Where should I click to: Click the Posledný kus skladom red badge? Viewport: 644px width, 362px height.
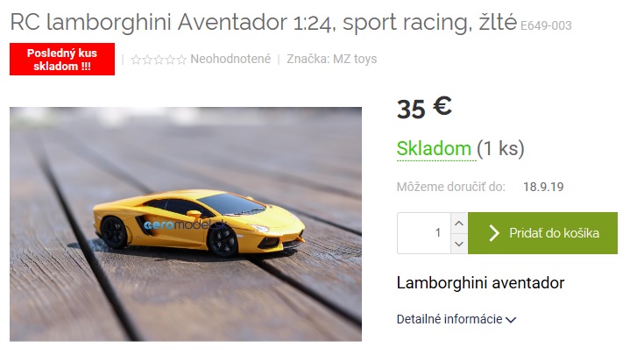(x=62, y=60)
